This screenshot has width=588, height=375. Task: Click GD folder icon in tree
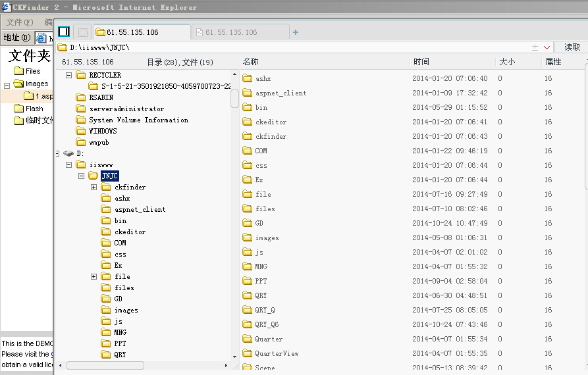tap(106, 299)
